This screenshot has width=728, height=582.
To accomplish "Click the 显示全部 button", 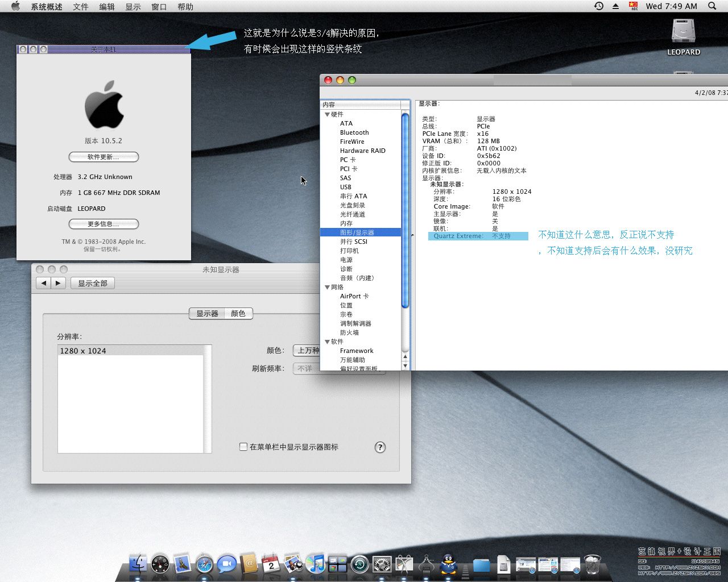I will point(93,283).
